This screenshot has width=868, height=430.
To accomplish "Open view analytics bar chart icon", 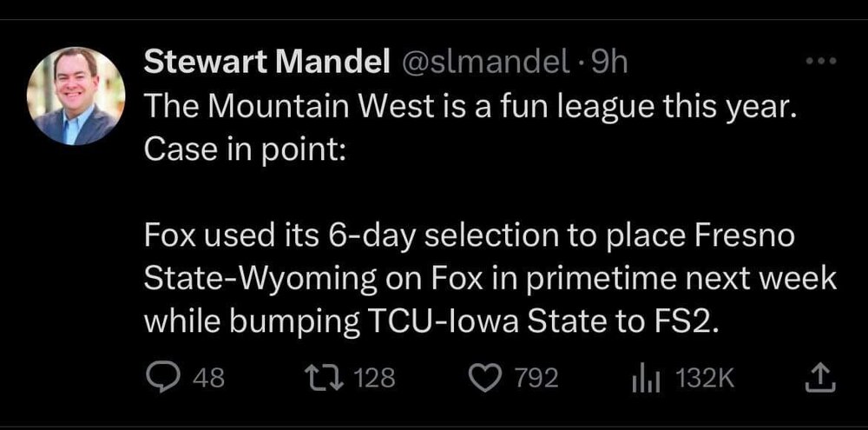I will pyautogui.click(x=642, y=377).
